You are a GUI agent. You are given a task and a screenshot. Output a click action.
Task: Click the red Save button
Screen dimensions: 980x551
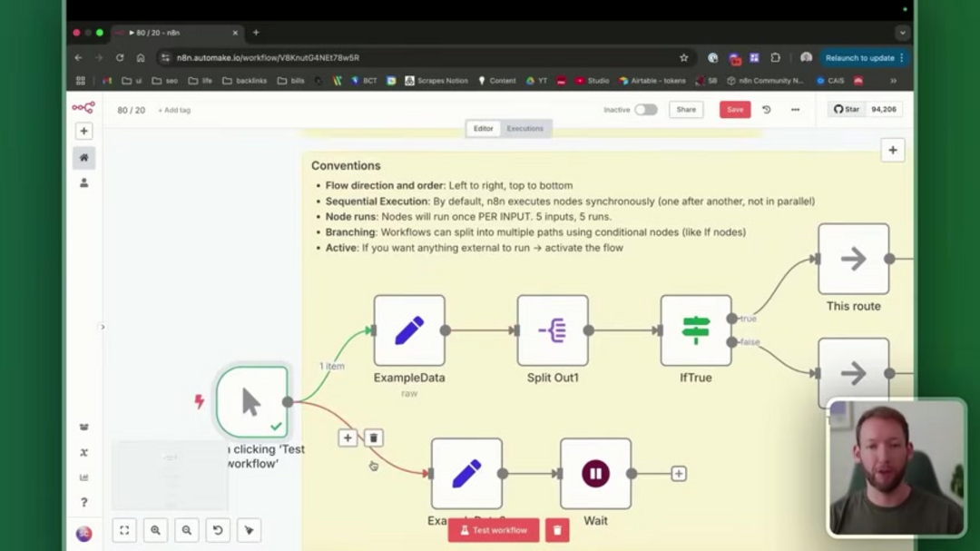735,110
